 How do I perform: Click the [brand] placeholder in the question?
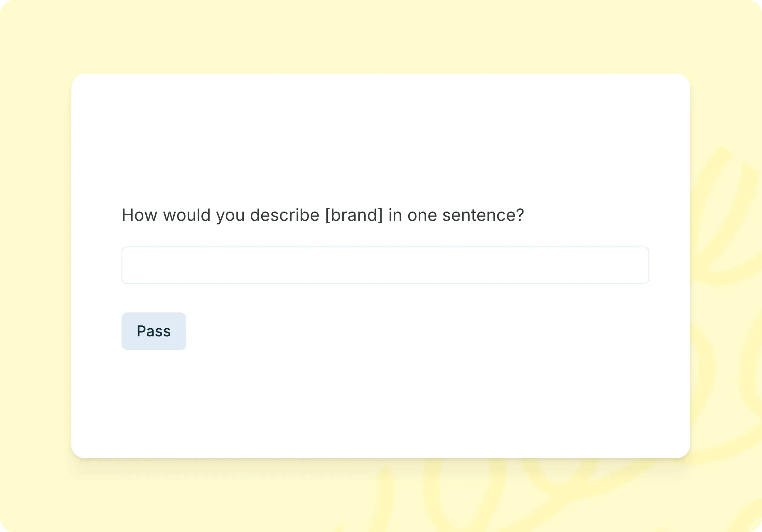coord(354,215)
